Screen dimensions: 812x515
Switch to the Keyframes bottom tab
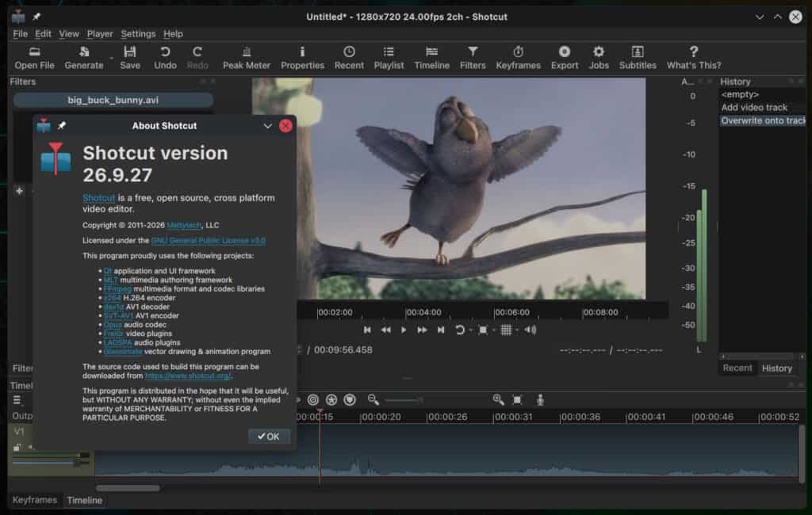point(35,500)
